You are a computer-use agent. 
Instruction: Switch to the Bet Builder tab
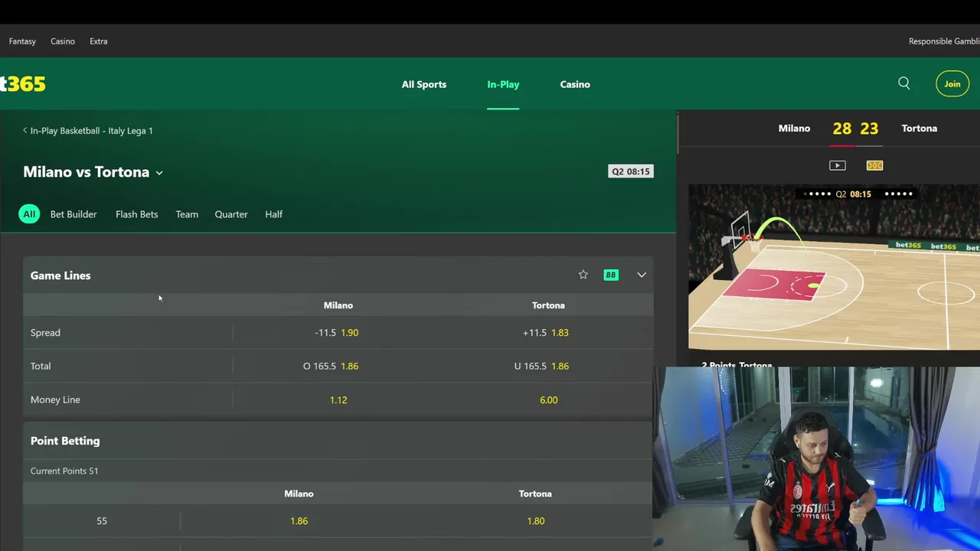tap(73, 214)
